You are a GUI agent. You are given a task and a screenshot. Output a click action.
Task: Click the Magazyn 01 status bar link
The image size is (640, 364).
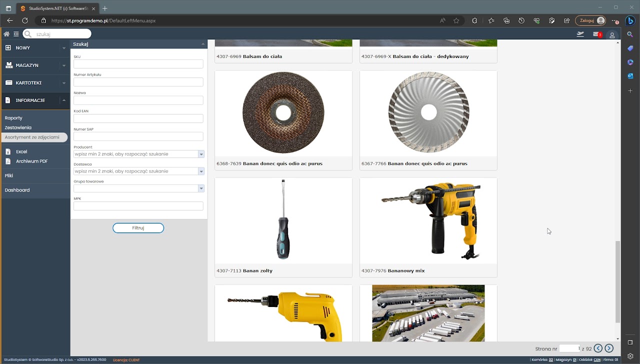click(x=574, y=360)
